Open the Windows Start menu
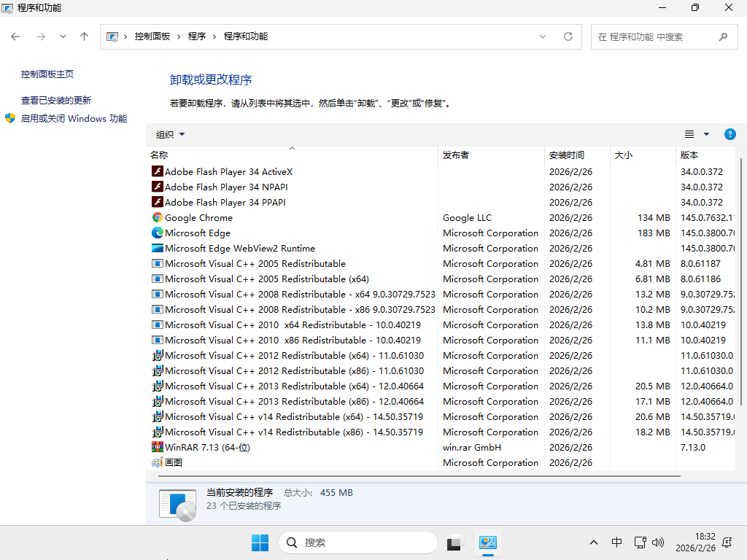Image resolution: width=747 pixels, height=560 pixels. [260, 542]
